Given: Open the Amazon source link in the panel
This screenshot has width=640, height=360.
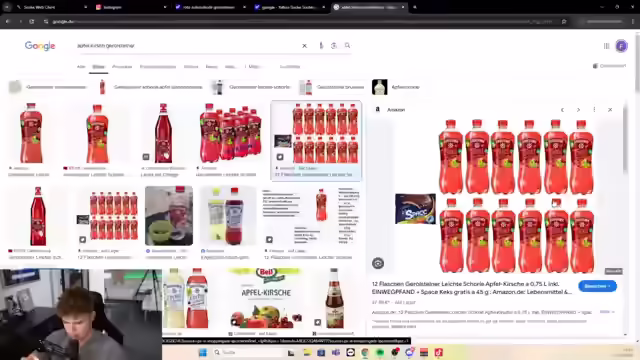Looking at the screenshot, I should [391, 110].
